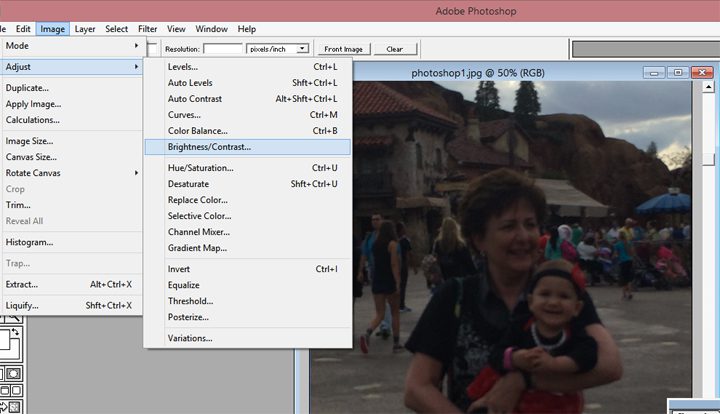
Task: Click the swap foreground/background colors icon
Action: pyautogui.click(x=15, y=331)
